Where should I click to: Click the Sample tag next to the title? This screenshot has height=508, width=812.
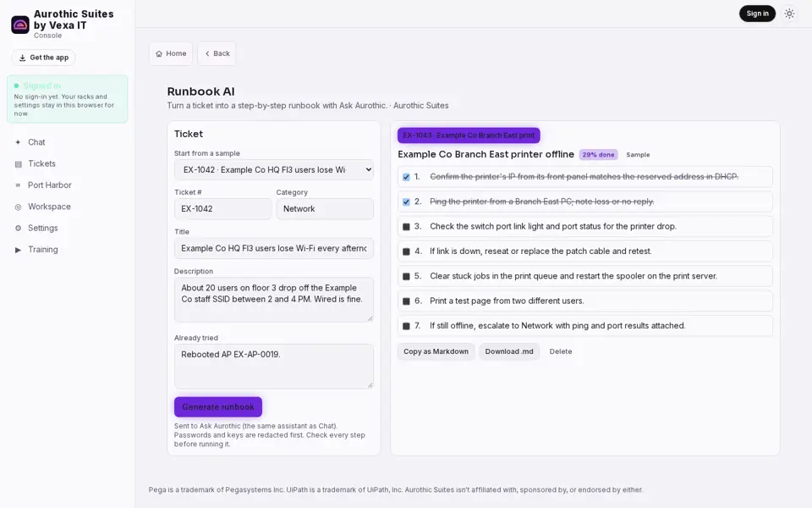(x=638, y=154)
